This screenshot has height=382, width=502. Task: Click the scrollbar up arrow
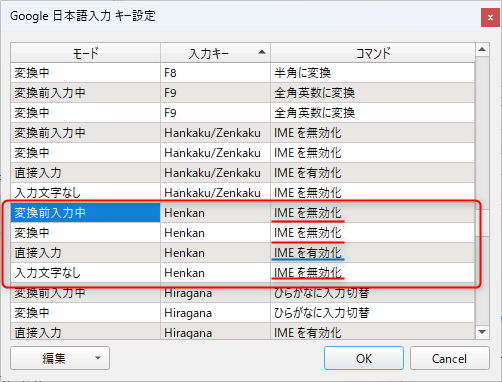tap(482, 50)
